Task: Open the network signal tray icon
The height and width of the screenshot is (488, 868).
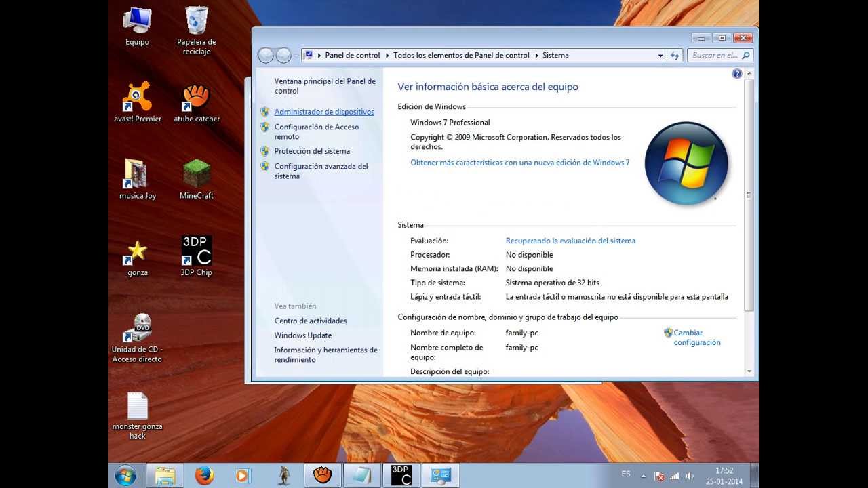Action: coord(675,476)
